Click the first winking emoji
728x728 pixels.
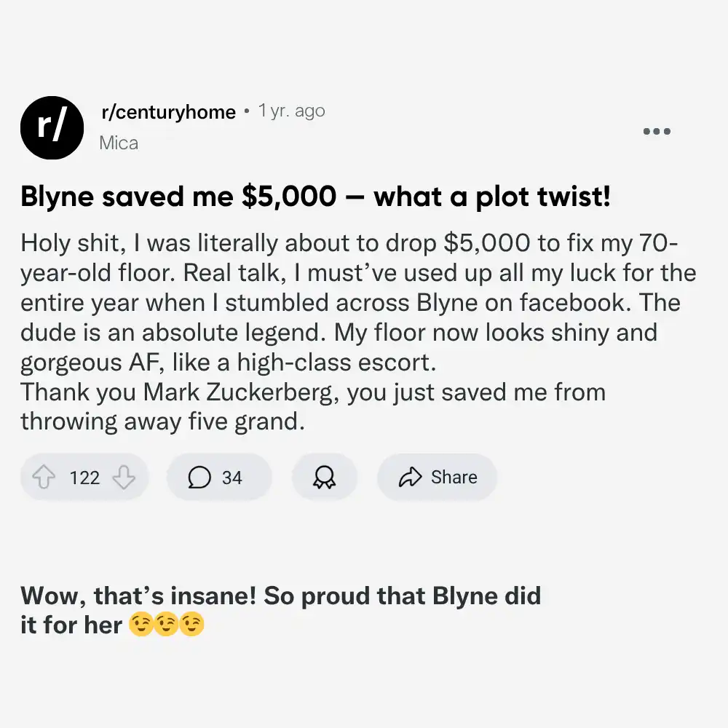141,625
